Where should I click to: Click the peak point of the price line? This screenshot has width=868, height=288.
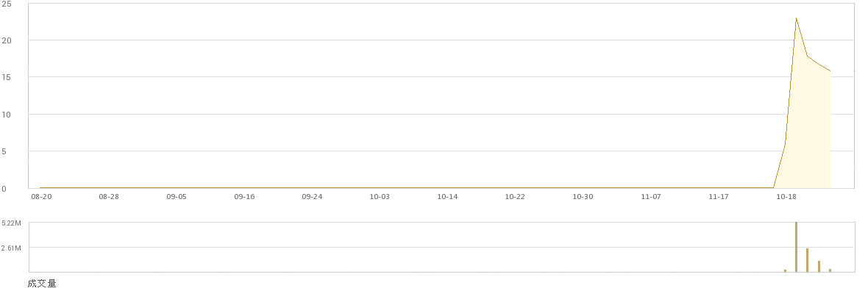(796, 18)
